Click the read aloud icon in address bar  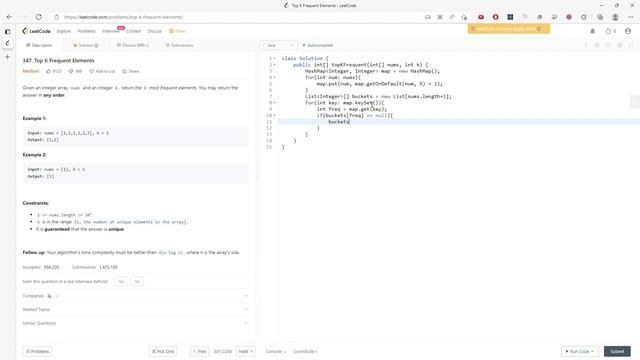coord(452,17)
